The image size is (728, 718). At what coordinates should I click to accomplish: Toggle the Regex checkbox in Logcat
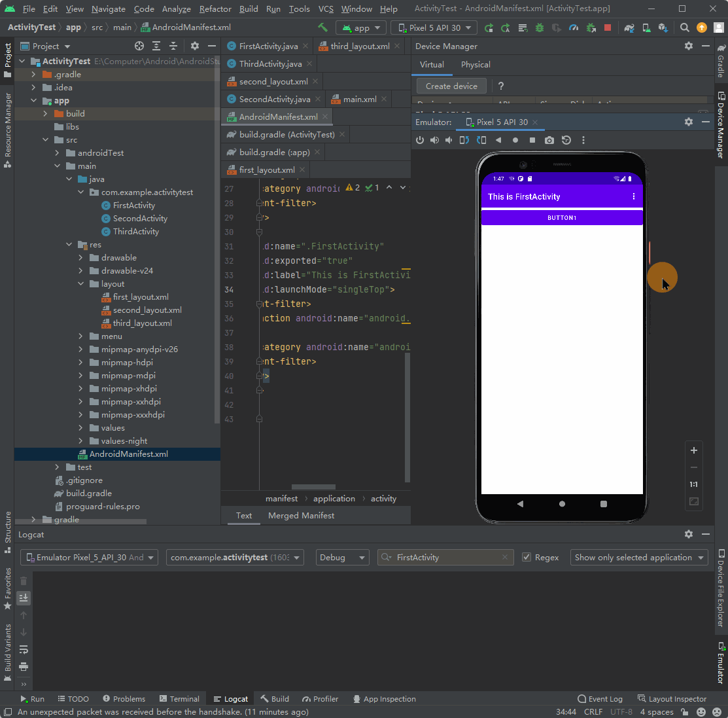(x=527, y=558)
